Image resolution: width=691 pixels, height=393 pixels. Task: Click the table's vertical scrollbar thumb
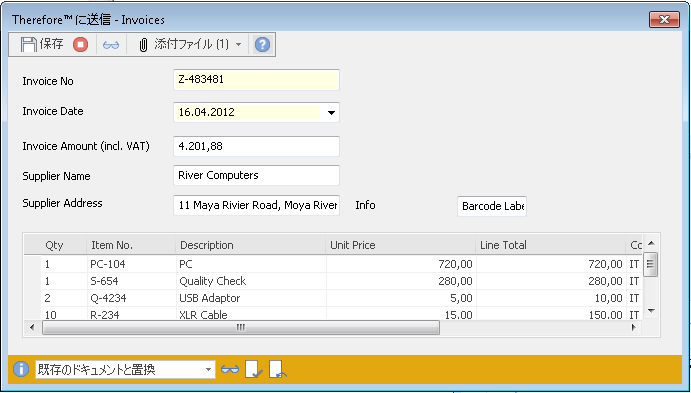pyautogui.click(x=650, y=264)
